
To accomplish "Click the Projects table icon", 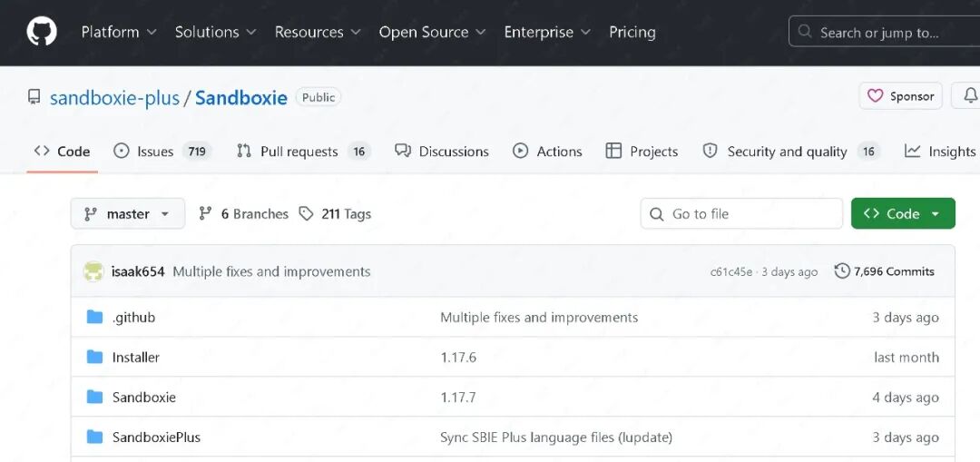I will [x=613, y=152].
